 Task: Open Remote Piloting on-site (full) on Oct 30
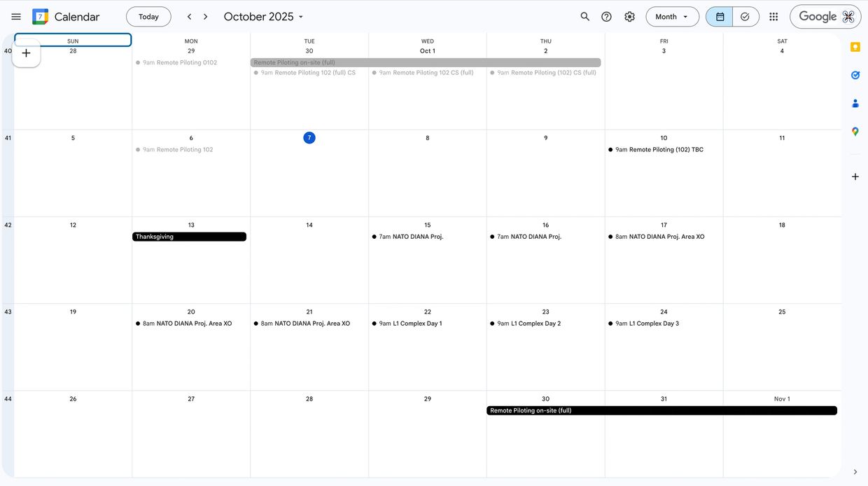(661, 410)
